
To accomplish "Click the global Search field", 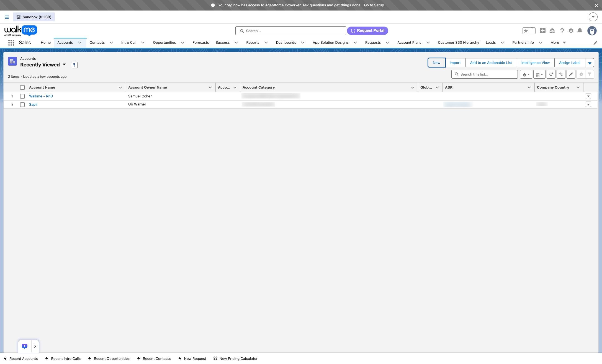I will pos(291,31).
